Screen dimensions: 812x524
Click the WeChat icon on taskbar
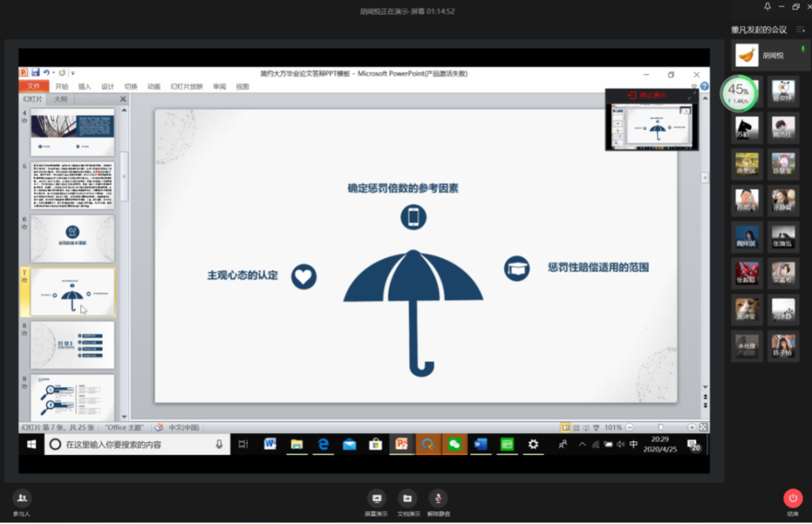click(454, 444)
